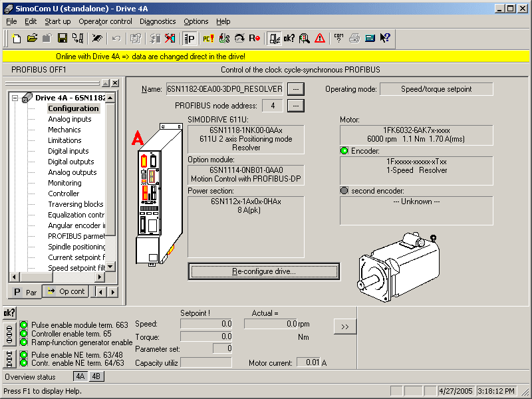Click the tab strip right arrow
Screen dimensions: 532x399
[113, 292]
